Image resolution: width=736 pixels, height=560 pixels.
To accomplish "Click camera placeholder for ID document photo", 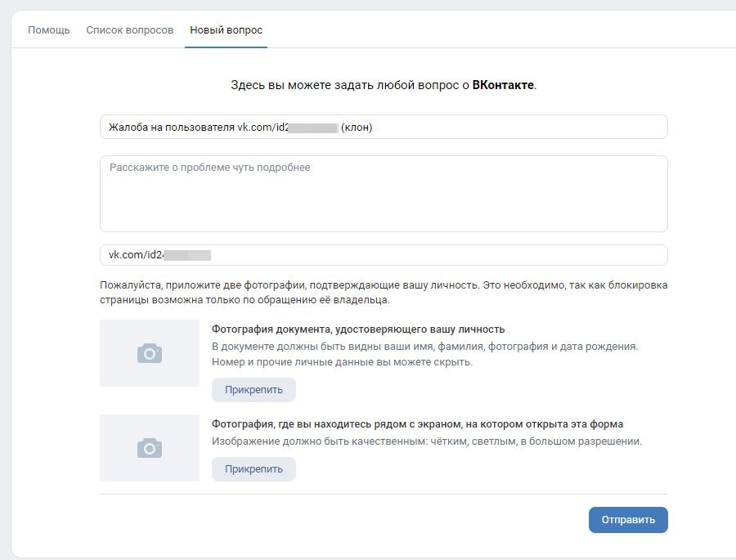I will pyautogui.click(x=150, y=353).
